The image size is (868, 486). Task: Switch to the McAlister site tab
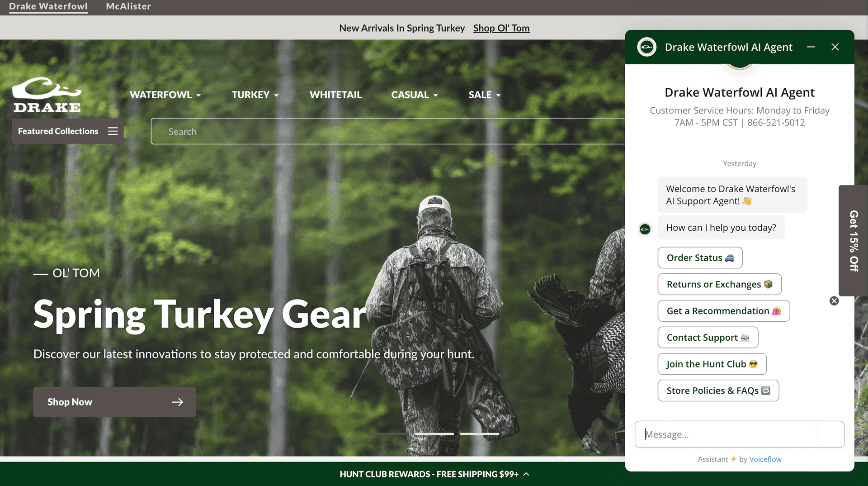click(128, 6)
